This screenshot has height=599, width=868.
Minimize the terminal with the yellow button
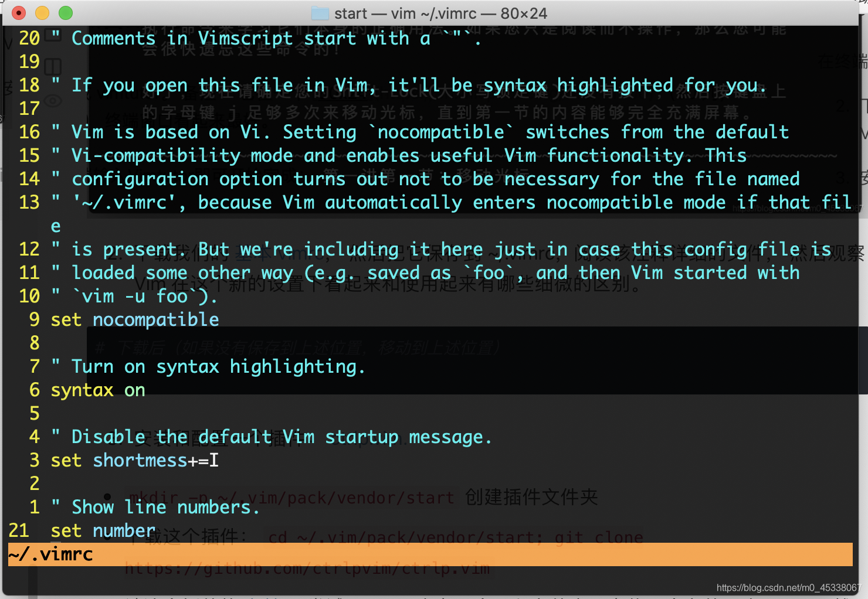coord(42,12)
